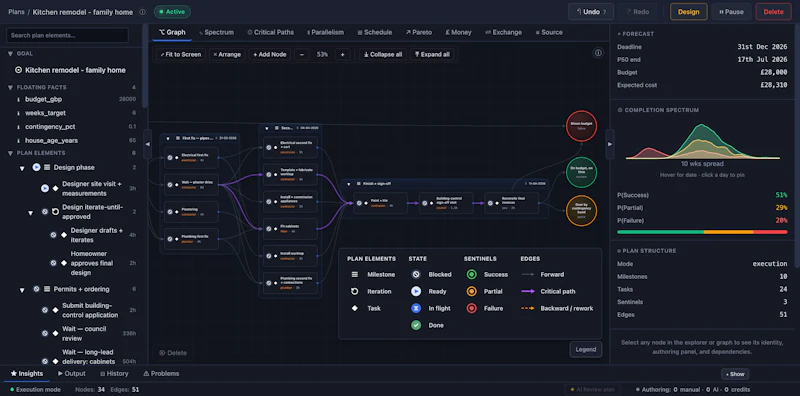Click the goal target icon beside Kitchen remodel

(x=18, y=70)
